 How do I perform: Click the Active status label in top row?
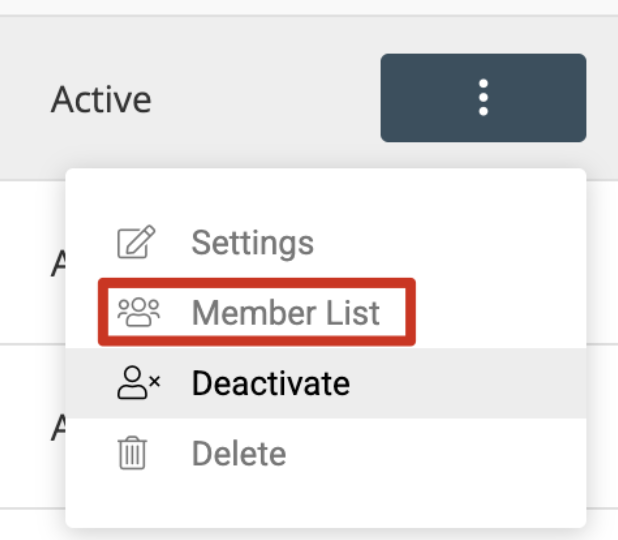click(x=101, y=100)
